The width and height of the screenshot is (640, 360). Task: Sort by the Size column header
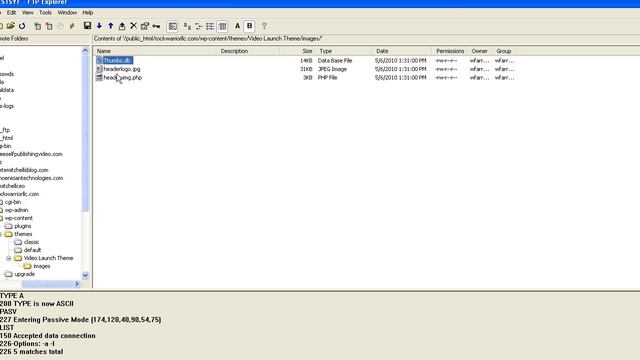click(x=297, y=51)
